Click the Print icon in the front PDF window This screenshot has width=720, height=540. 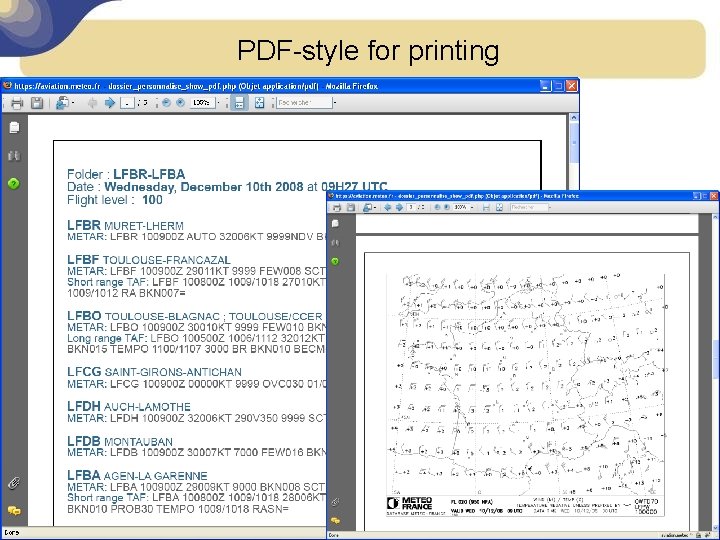click(337, 208)
